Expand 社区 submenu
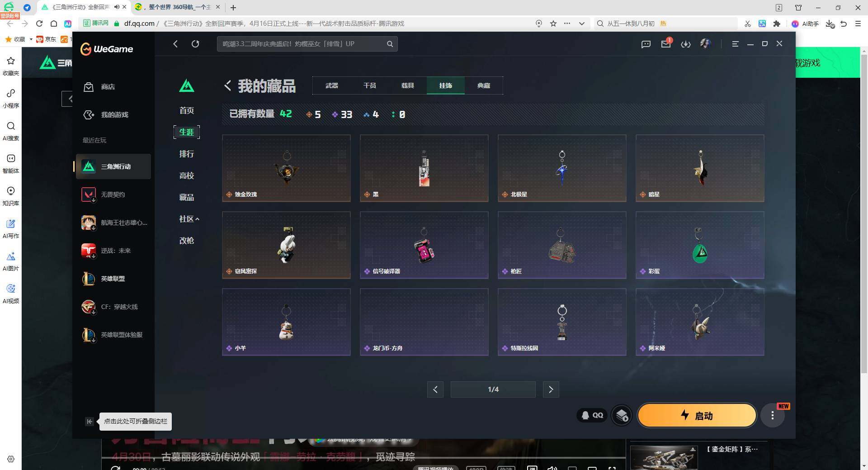 click(189, 219)
